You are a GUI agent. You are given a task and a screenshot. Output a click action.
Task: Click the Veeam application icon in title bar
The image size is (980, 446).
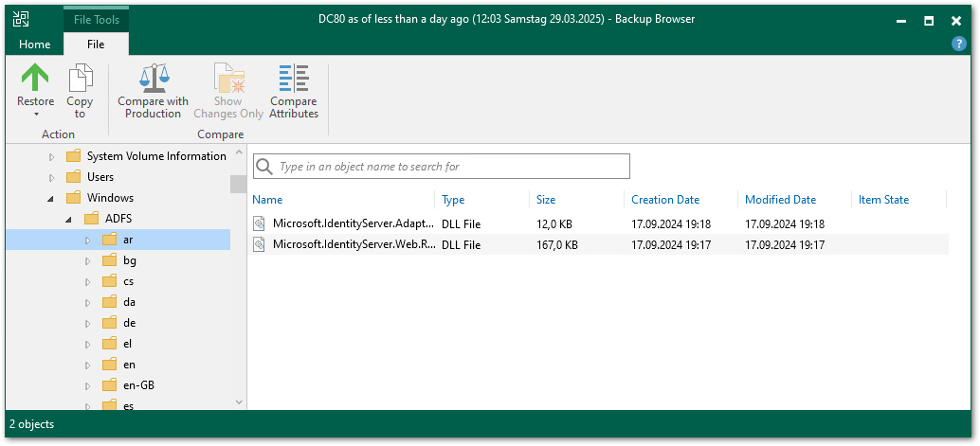21,19
